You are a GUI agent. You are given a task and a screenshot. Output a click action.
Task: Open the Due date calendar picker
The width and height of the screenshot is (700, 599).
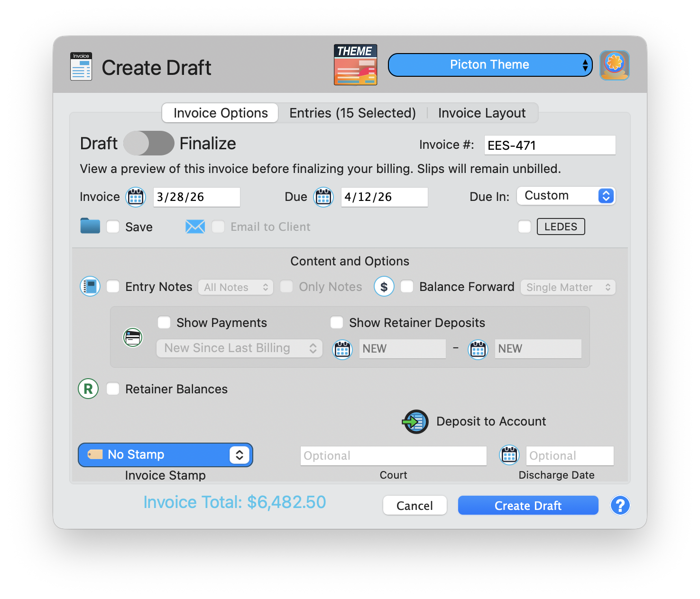(323, 197)
